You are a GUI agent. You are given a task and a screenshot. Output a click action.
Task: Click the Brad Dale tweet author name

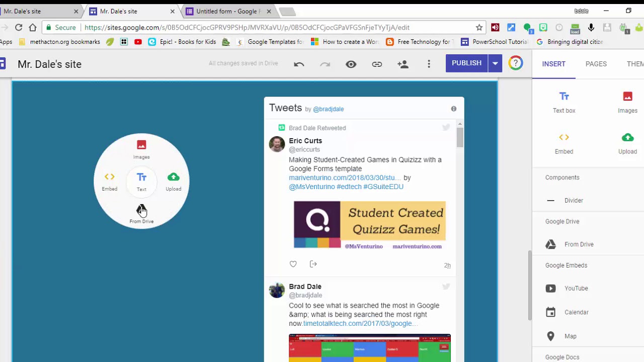click(x=305, y=287)
